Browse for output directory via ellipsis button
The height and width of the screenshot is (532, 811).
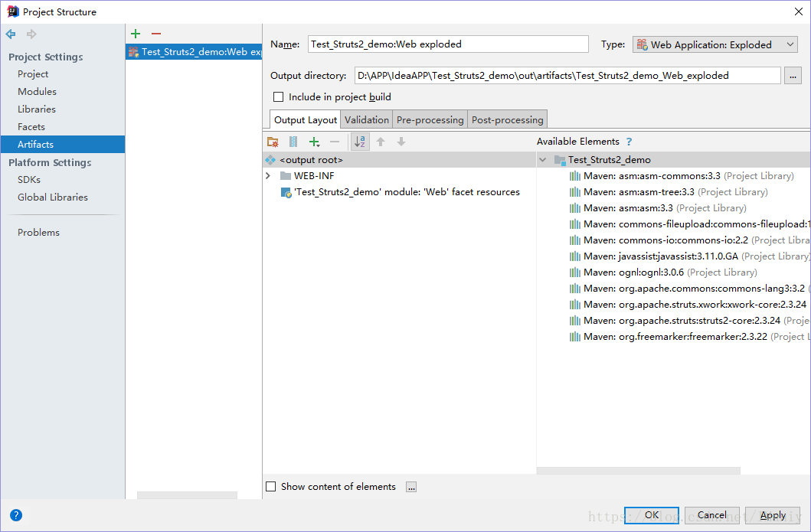(793, 76)
